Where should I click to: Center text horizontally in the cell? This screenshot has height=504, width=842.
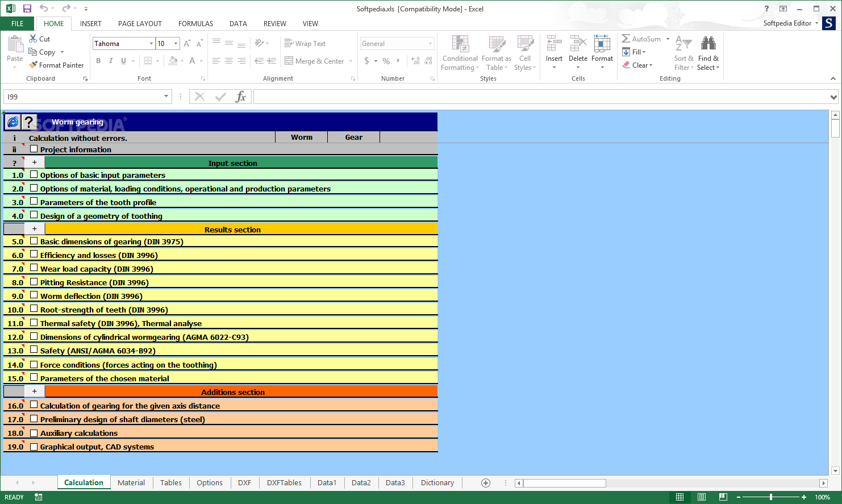(229, 61)
